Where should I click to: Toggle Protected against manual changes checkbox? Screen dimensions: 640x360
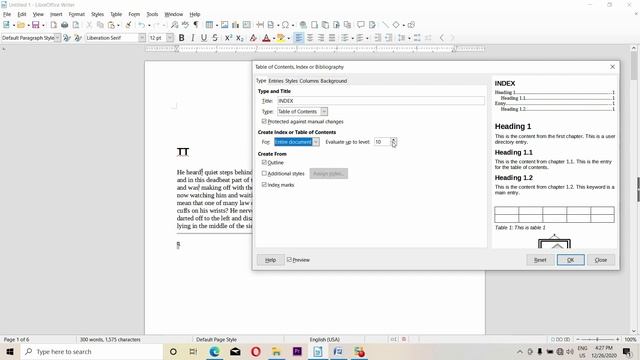tap(264, 122)
